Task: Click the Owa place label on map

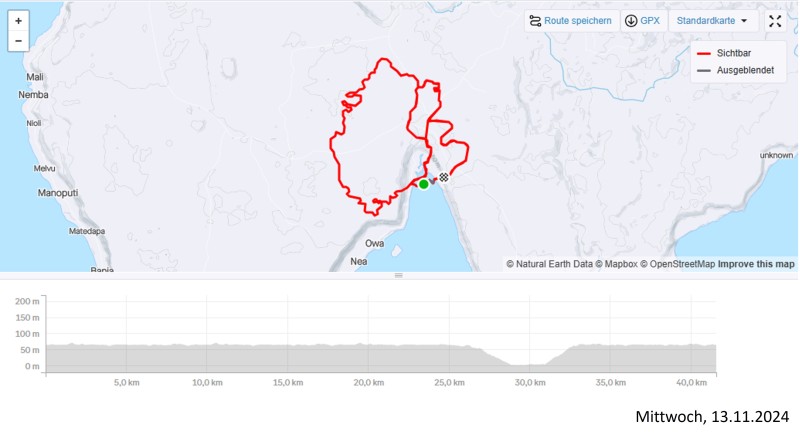Action: coord(375,243)
